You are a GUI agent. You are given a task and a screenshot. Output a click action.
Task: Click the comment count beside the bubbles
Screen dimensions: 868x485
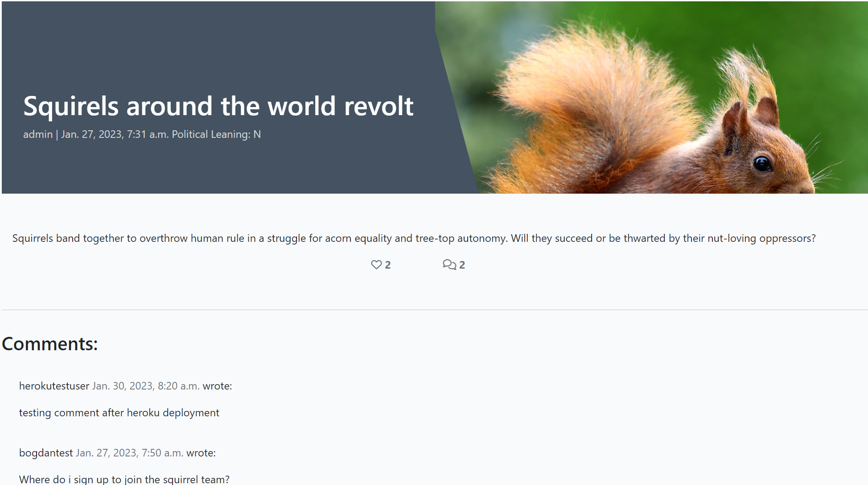462,265
